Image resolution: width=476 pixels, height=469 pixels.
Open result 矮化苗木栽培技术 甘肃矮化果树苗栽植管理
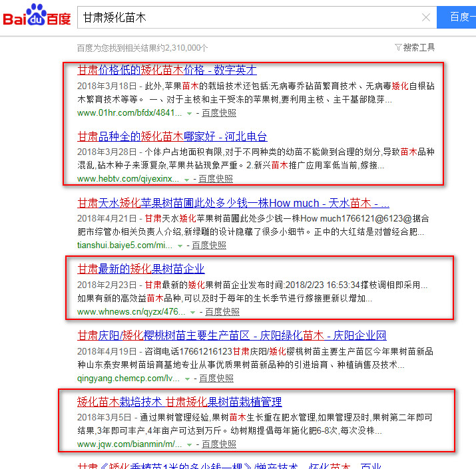coord(179,402)
